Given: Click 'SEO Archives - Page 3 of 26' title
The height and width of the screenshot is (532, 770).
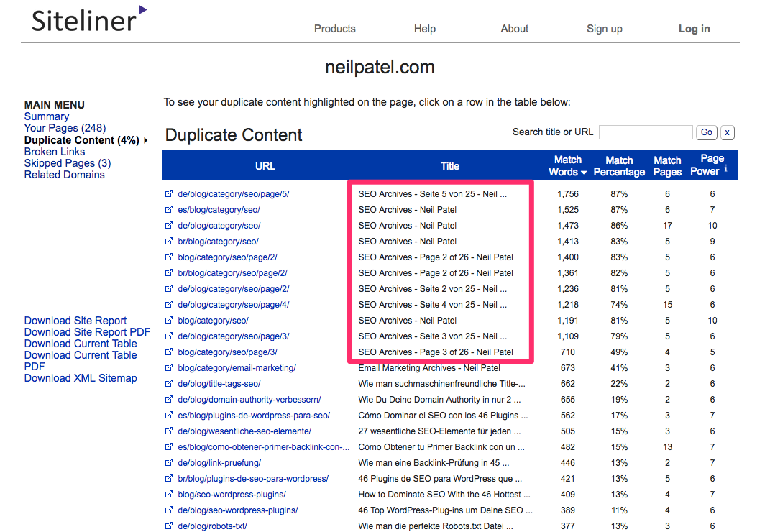Looking at the screenshot, I should pyautogui.click(x=436, y=352).
